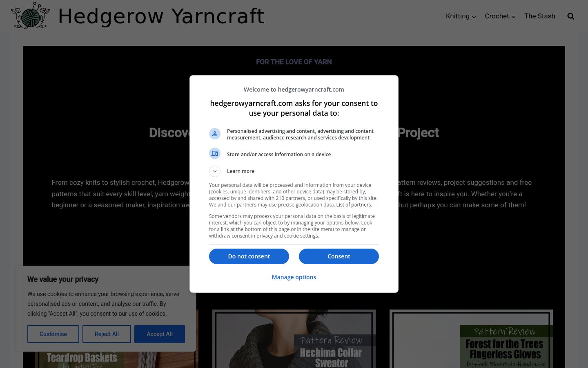
Task: Expand the Learn more chevron
Action: [215, 171]
